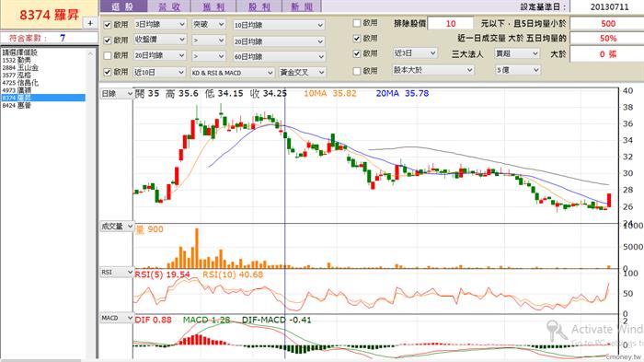Open the 營收 tab
The image size is (644, 362).
169,6
